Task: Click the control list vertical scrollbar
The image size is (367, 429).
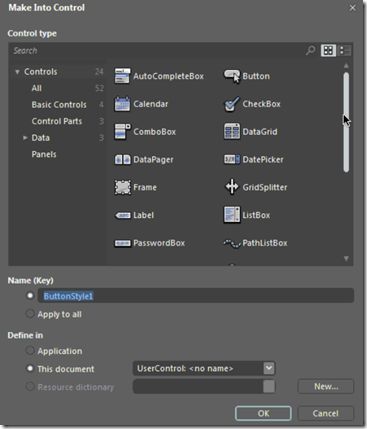Action: point(346,122)
